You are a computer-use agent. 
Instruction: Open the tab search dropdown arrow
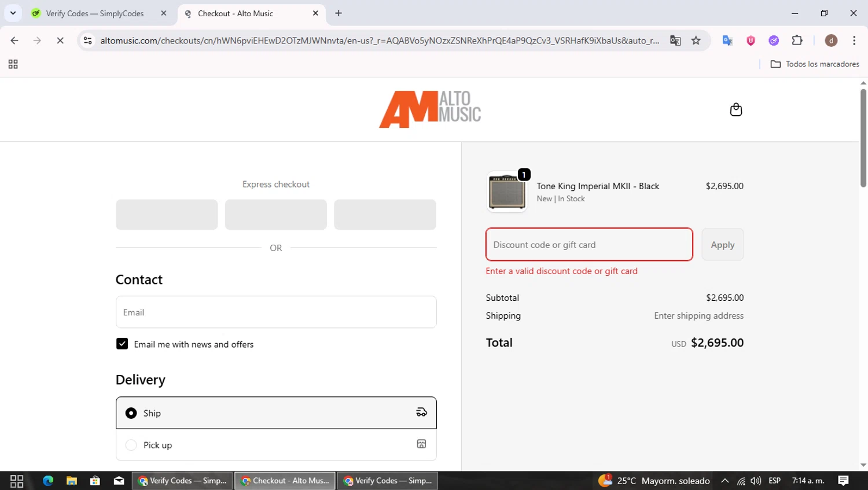click(x=13, y=13)
